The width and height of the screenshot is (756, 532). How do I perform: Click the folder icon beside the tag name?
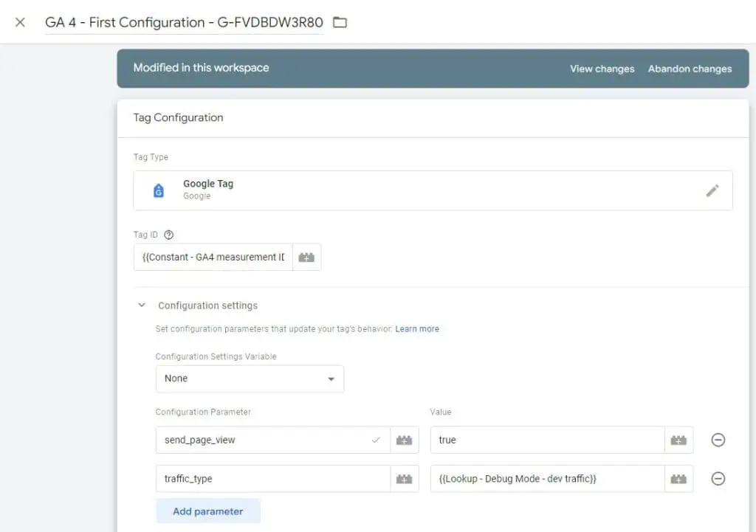coord(339,22)
